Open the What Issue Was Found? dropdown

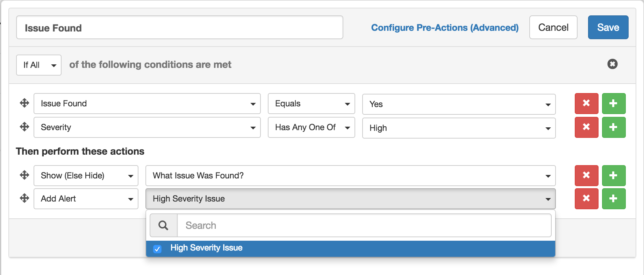click(x=350, y=176)
